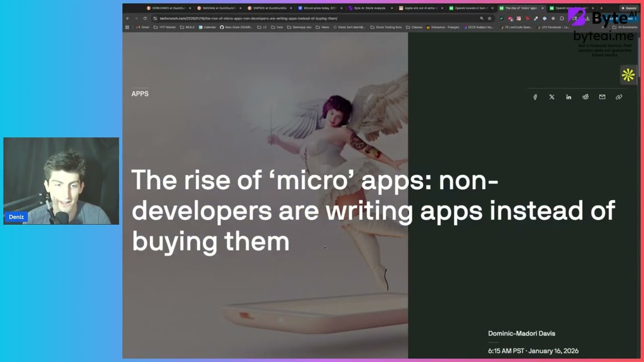Reload the TechCrunch page
Screen dimensions: 644x362
(x=145, y=18)
